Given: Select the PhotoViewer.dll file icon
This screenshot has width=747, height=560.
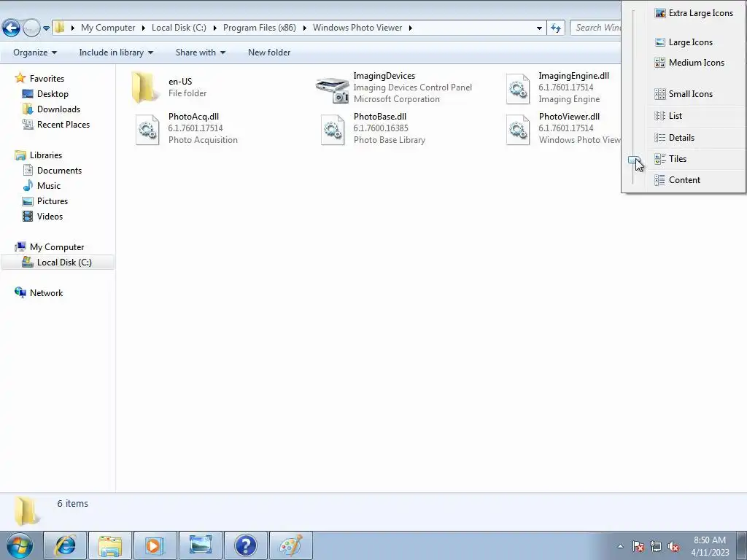Looking at the screenshot, I should [518, 130].
